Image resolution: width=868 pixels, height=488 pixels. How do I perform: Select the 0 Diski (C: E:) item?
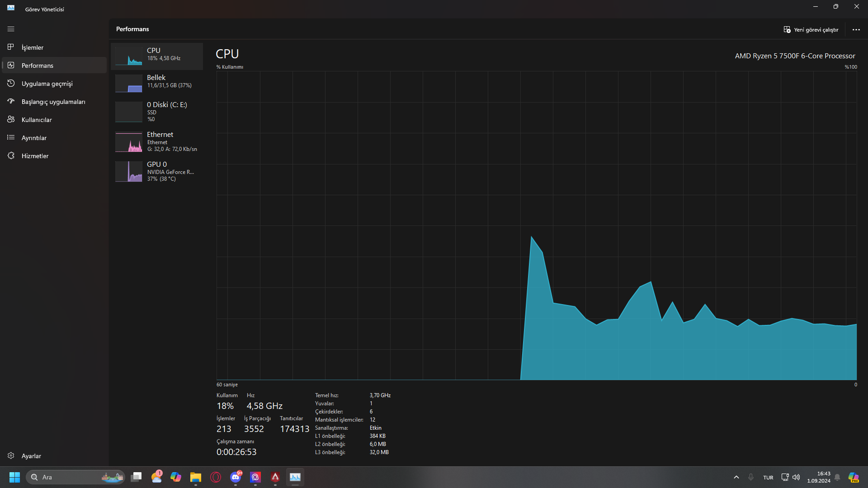click(157, 112)
